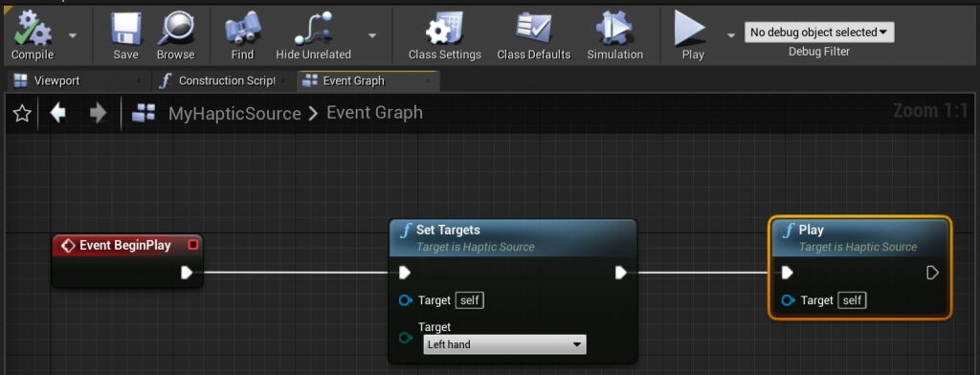The image size is (980, 375).
Task: Save the blueprint asset
Action: tap(125, 35)
